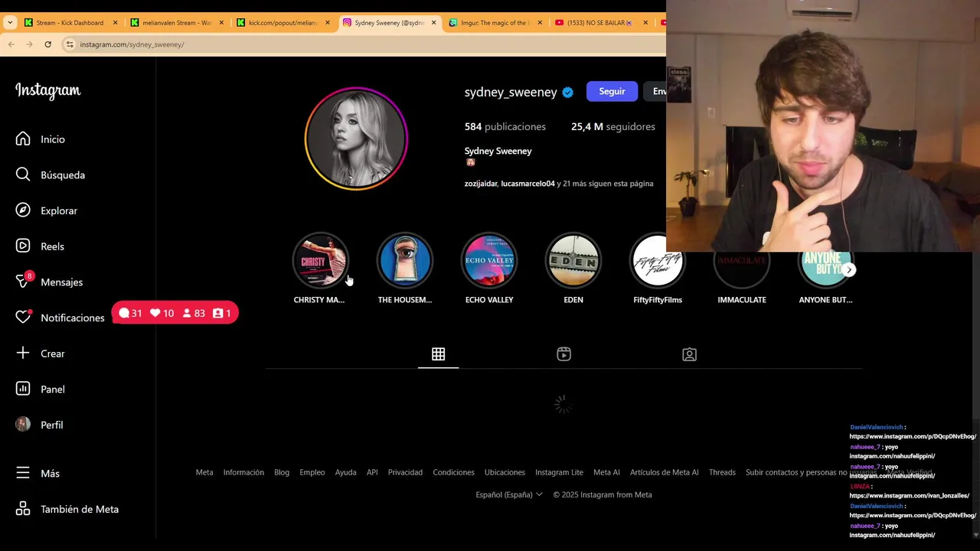Viewport: 980px width, 551px height.
Task: Click the Blog footer link
Action: 282,472
